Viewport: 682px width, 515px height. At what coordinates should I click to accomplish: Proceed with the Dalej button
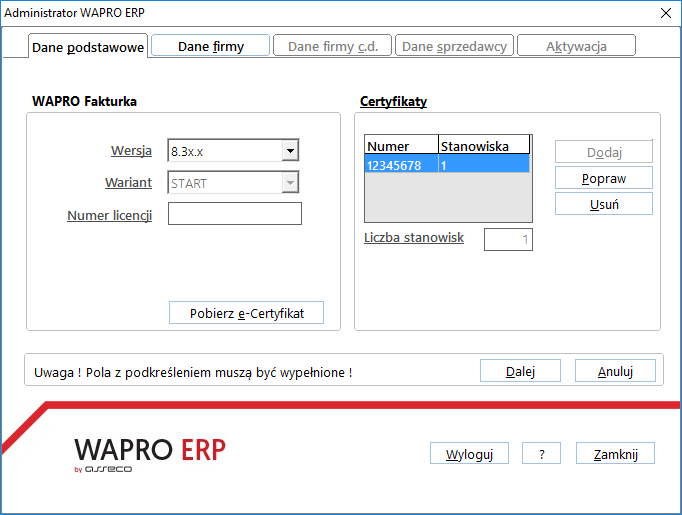pyautogui.click(x=520, y=371)
